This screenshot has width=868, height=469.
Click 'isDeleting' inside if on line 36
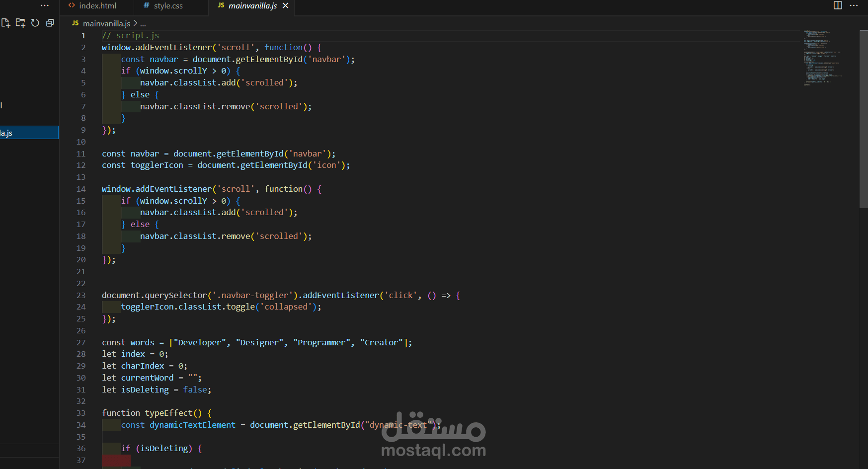point(164,448)
